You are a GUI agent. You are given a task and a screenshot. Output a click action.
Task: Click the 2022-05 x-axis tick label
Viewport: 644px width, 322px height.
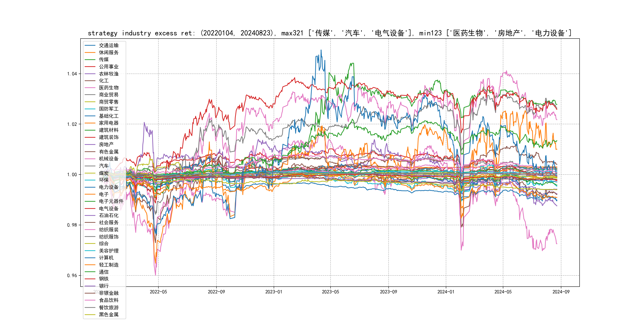click(158, 292)
